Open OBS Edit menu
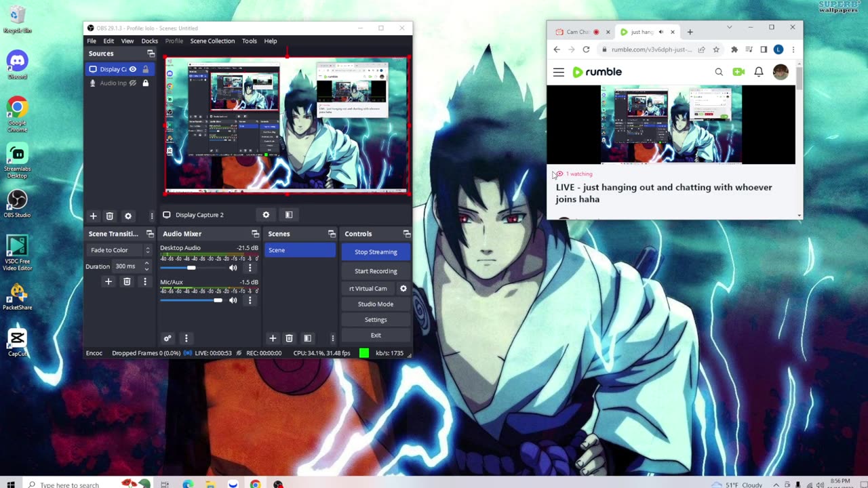 108,41
